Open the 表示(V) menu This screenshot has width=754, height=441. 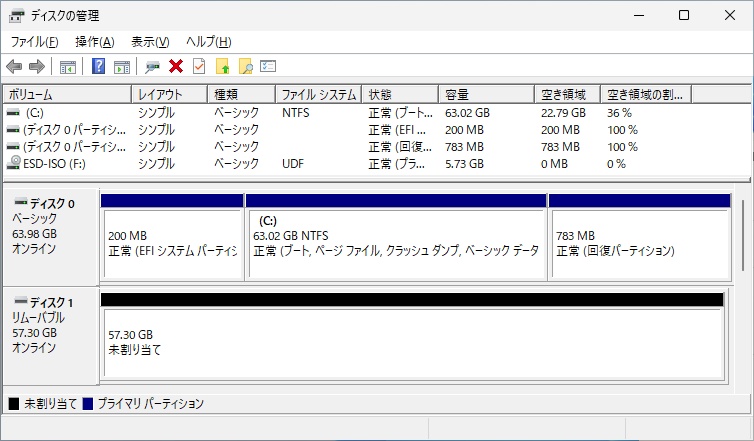coord(151,42)
